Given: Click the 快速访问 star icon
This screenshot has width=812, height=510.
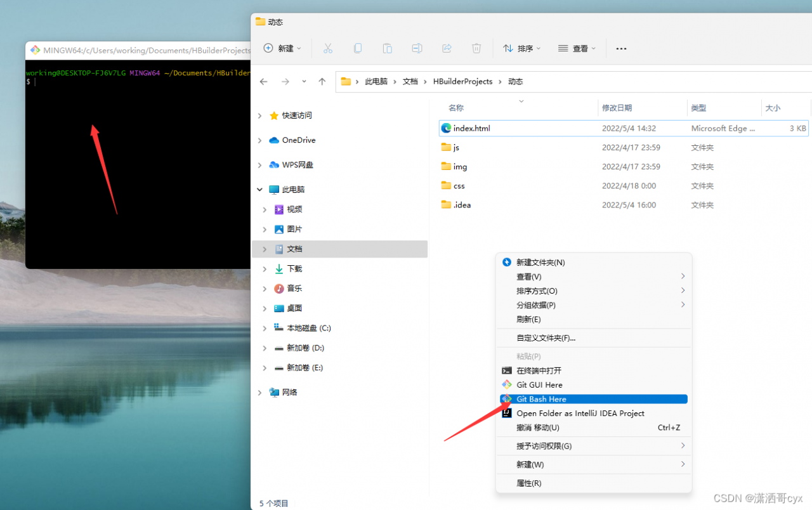Looking at the screenshot, I should (274, 115).
